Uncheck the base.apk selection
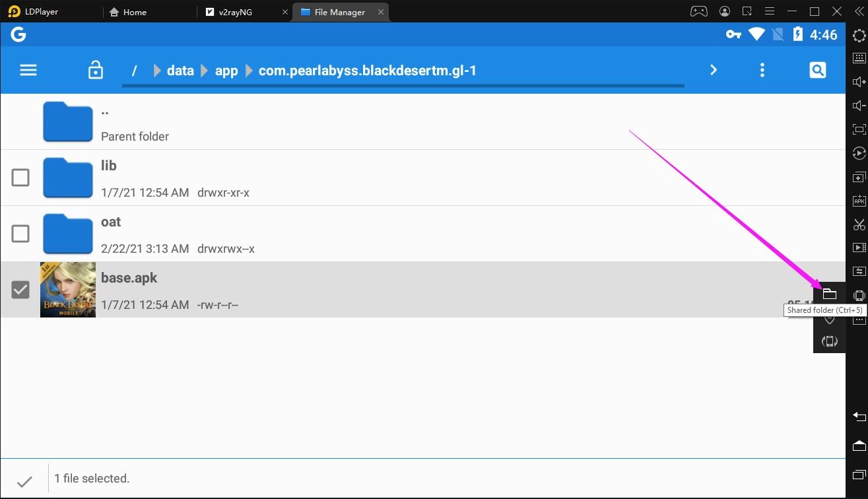868x499 pixels. (x=20, y=289)
